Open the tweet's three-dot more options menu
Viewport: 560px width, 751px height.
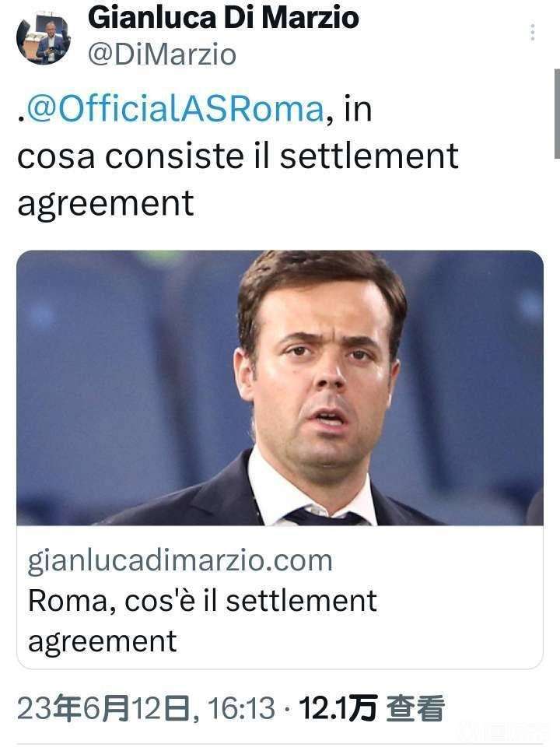tap(532, 32)
